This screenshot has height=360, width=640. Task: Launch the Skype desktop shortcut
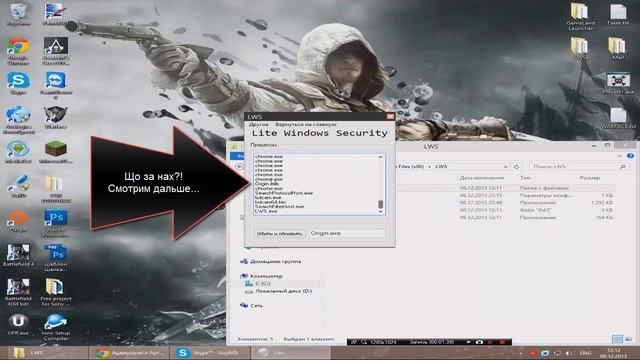pos(18,84)
